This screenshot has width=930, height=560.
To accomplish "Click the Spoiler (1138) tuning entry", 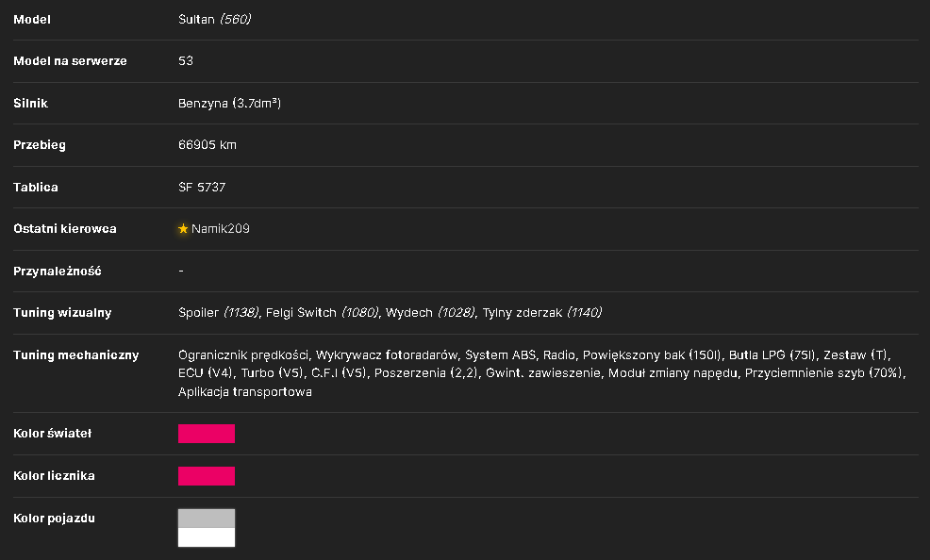I will 218,312.
